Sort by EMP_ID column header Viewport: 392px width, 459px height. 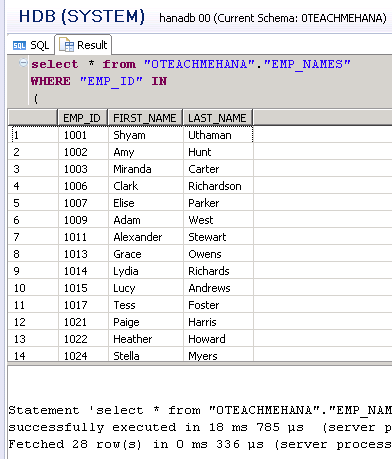click(83, 118)
